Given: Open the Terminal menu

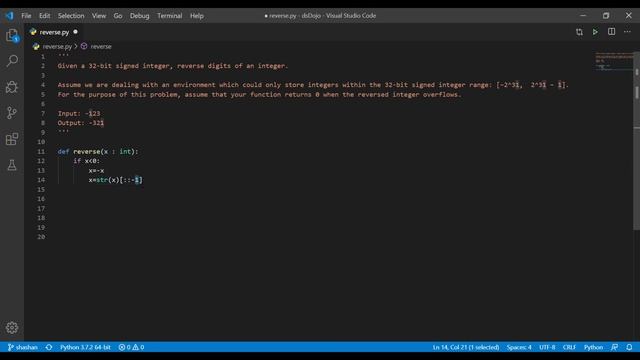Looking at the screenshot, I should tap(169, 16).
